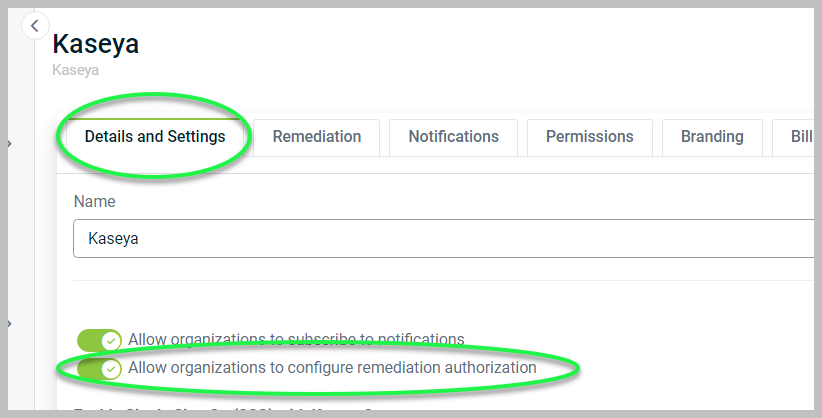
Task: Switch to the Remediation tab
Action: (316, 137)
